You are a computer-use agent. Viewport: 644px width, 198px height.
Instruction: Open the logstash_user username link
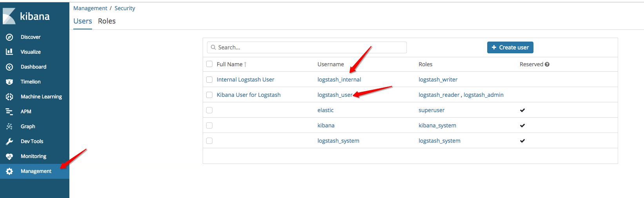click(335, 95)
